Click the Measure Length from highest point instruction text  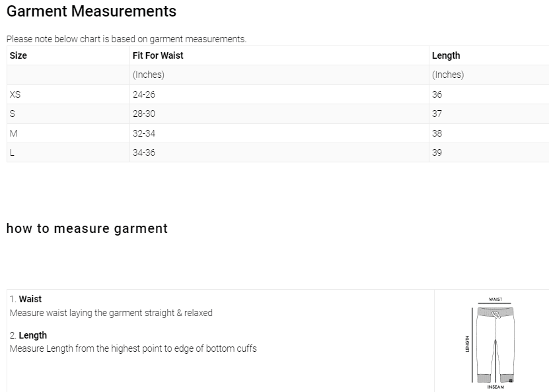133,348
